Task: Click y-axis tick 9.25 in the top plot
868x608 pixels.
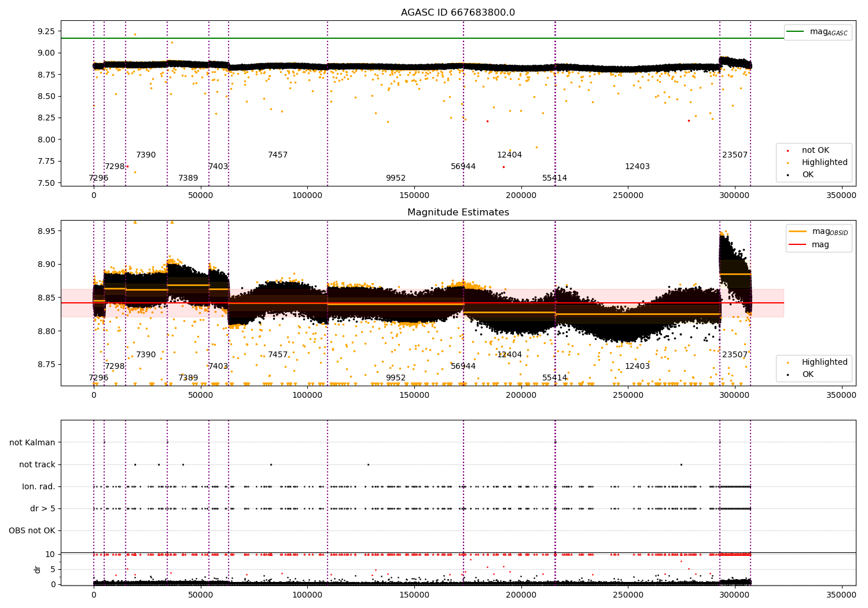Action: tap(47, 31)
